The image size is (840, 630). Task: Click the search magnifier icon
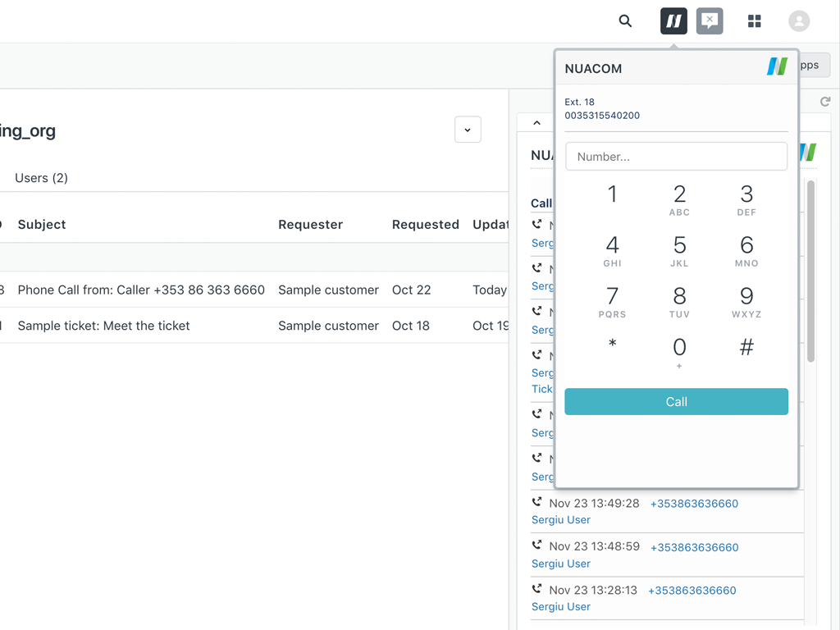coord(625,21)
